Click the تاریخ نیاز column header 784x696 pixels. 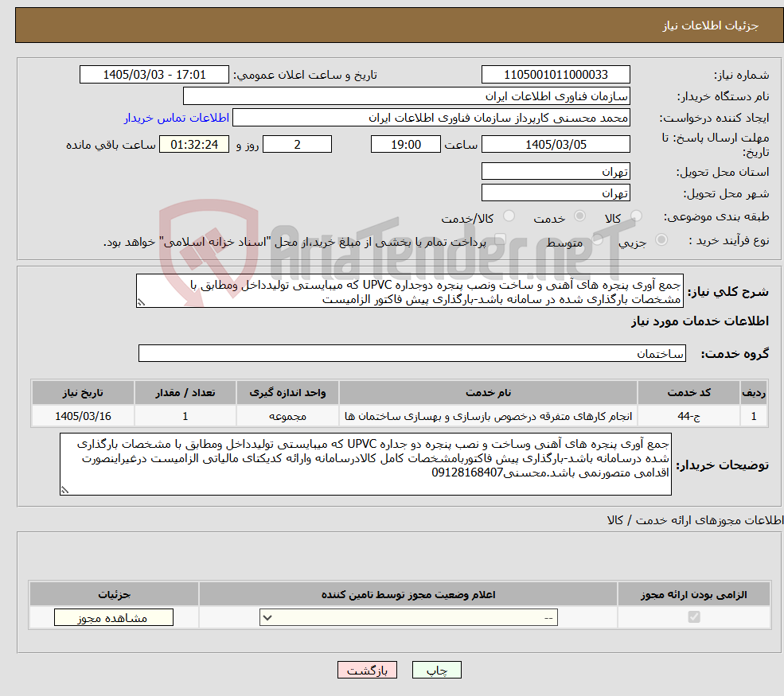pyautogui.click(x=83, y=393)
